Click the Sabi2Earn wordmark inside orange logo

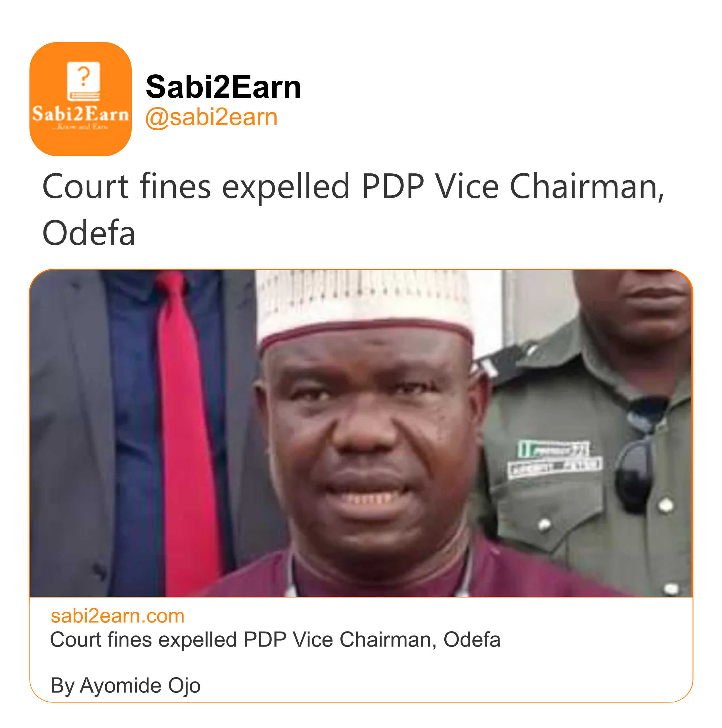pyautogui.click(x=80, y=114)
